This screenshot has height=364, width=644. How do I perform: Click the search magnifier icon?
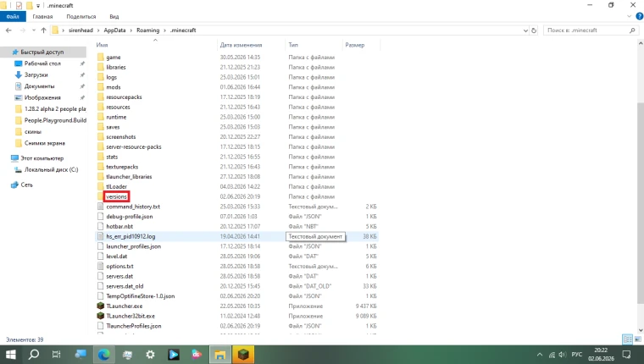pos(632,30)
